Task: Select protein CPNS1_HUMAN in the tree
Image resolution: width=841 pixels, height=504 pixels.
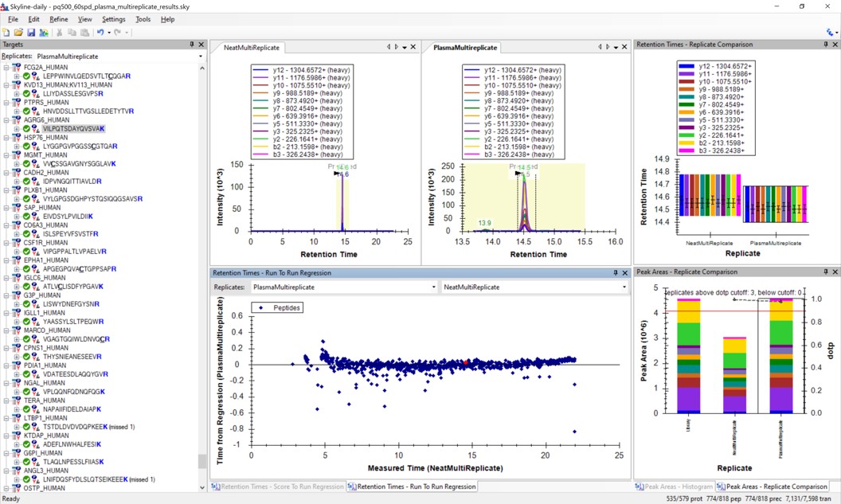Action: [x=46, y=348]
